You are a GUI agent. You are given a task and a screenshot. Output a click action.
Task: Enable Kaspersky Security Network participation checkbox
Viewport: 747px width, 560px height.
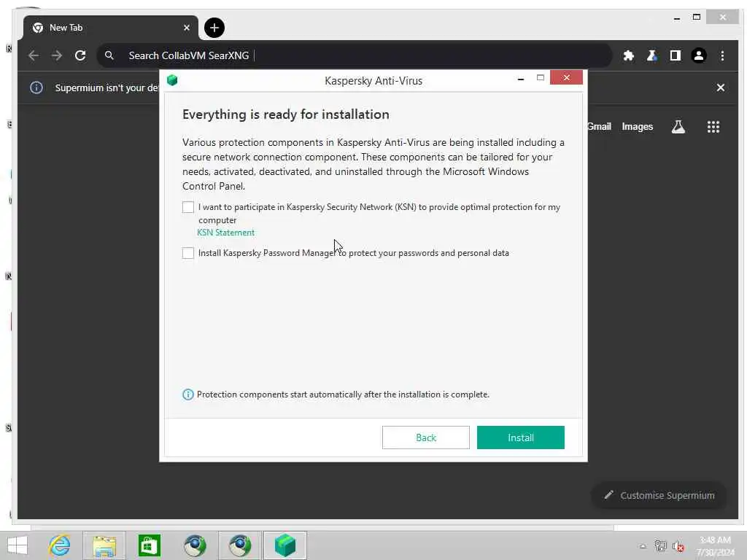coord(188,207)
